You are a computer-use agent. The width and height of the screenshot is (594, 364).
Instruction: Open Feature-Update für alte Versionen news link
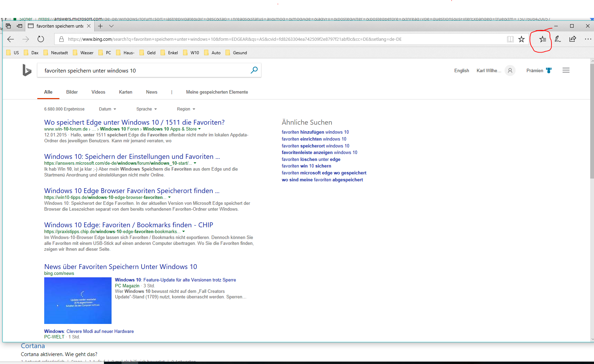tap(175, 280)
